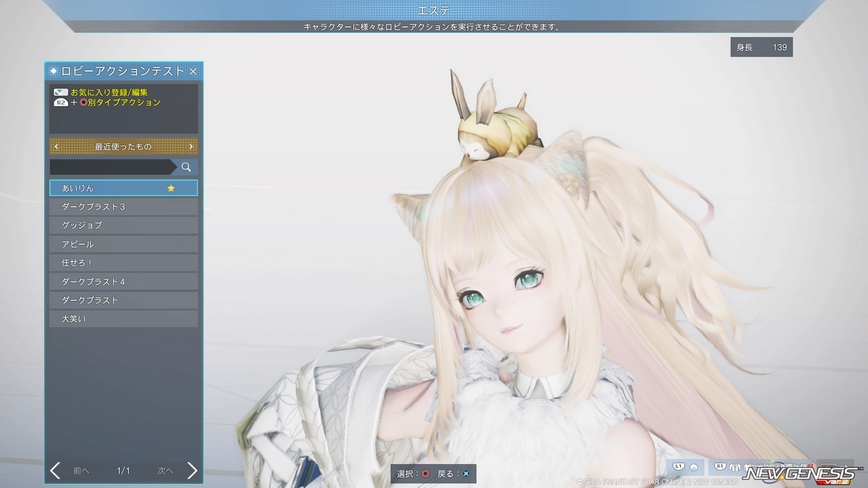Select the ダークブラスト lobby action
868x488 pixels.
[124, 300]
